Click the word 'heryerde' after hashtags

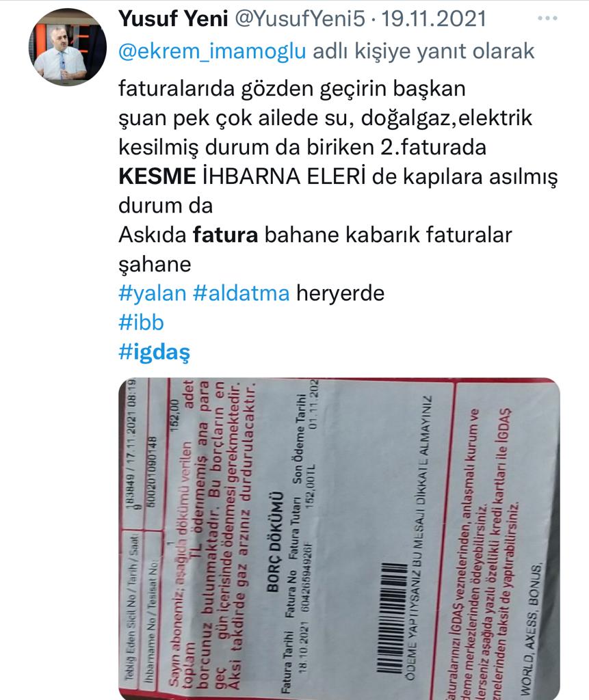point(340,293)
